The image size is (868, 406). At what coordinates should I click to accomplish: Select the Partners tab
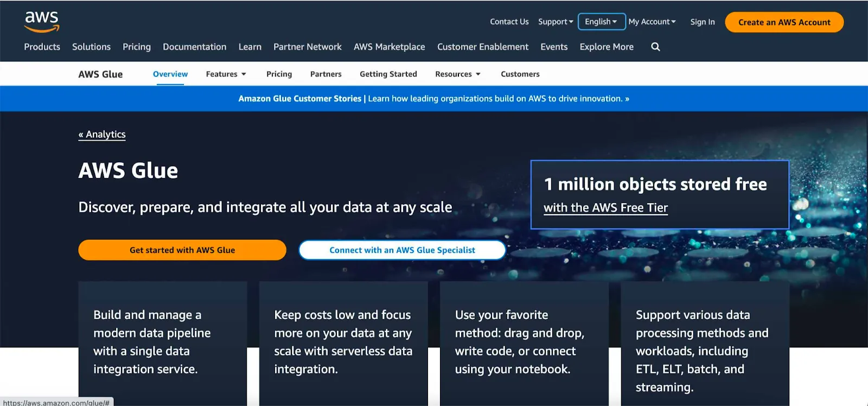[326, 74]
